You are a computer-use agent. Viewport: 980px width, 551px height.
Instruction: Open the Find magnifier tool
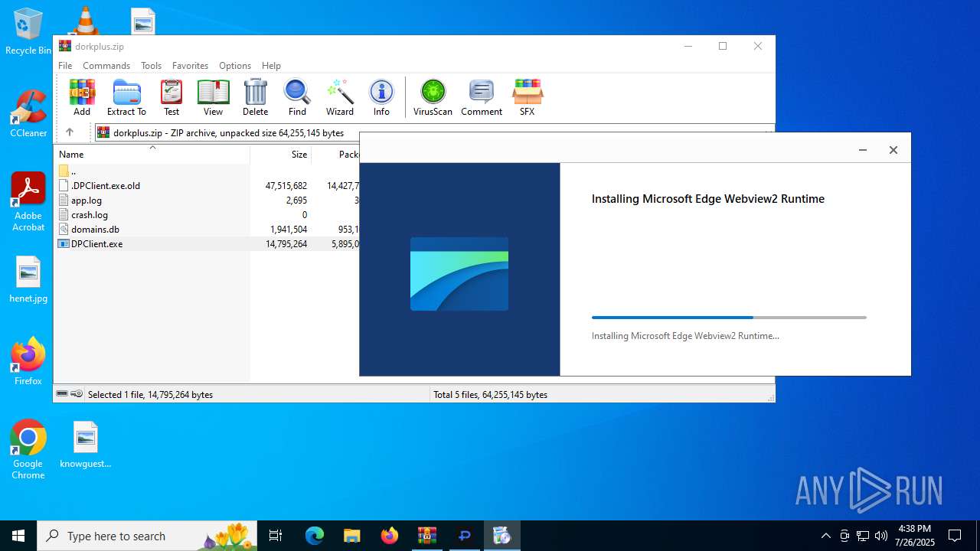tap(297, 97)
